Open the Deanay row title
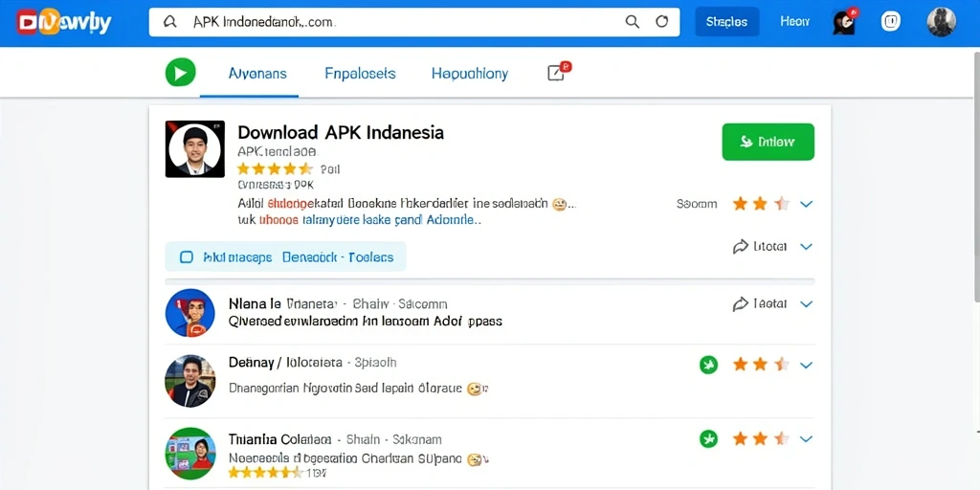This screenshot has height=490, width=980. [285, 363]
